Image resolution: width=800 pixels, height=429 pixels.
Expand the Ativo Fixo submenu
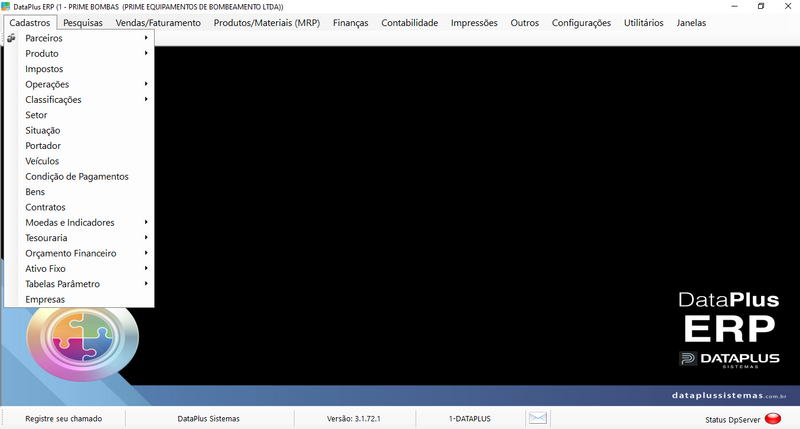79,268
